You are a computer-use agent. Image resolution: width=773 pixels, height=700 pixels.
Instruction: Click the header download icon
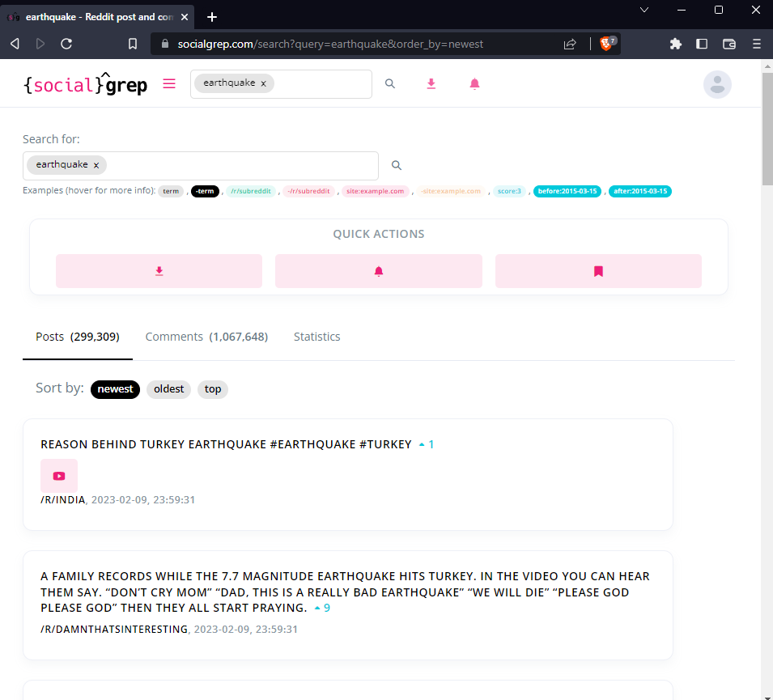431,84
